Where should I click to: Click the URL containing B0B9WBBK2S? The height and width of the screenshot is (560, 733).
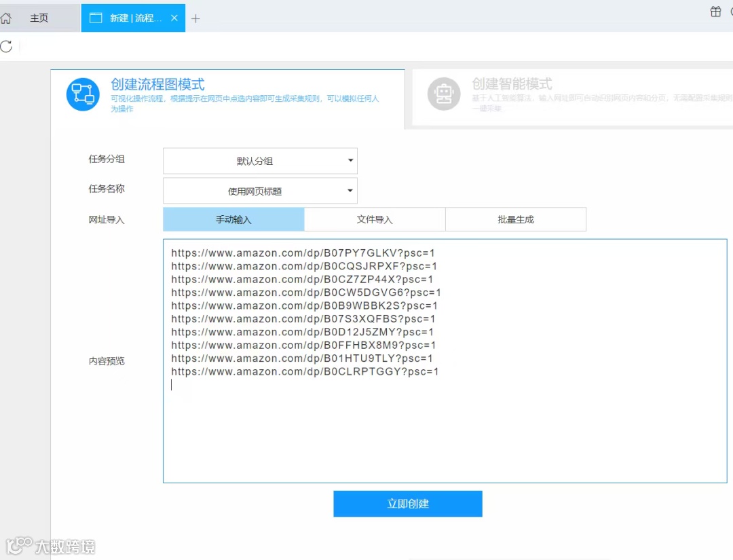coord(304,305)
